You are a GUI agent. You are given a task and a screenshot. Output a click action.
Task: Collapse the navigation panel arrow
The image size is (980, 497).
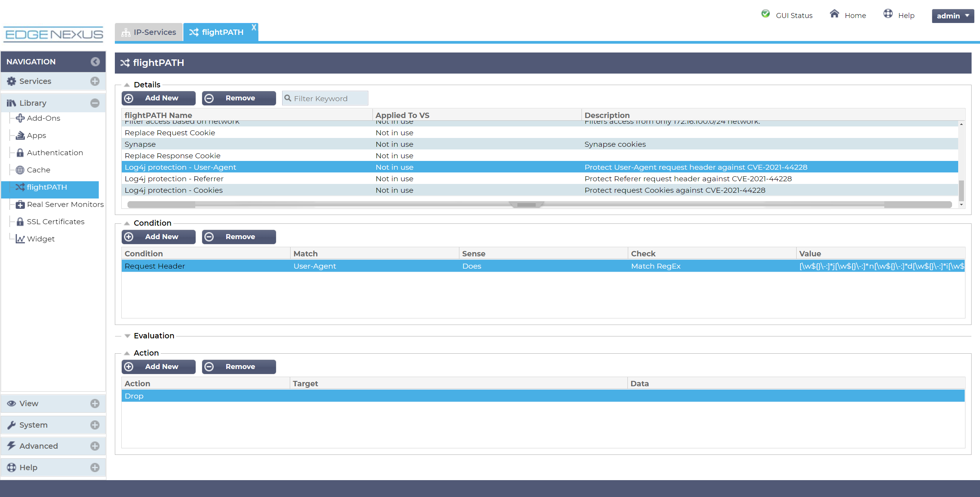point(95,62)
